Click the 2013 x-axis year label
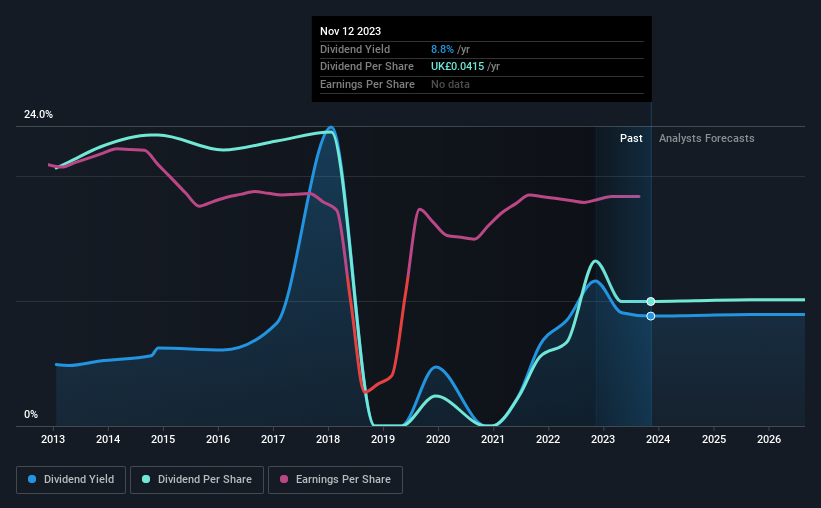821x508 pixels. click(x=53, y=439)
